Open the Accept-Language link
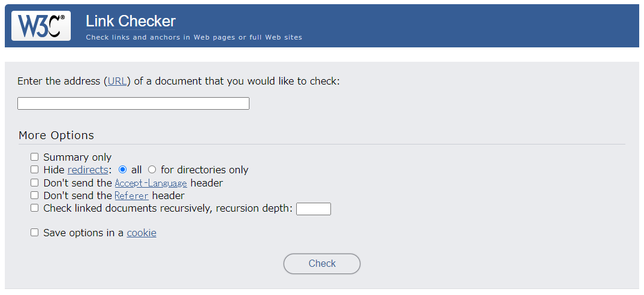 (151, 183)
